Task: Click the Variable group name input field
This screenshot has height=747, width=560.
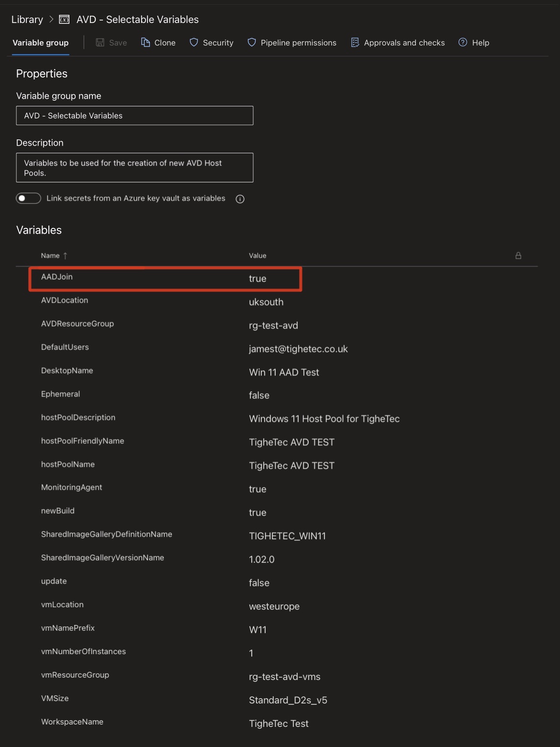Action: [134, 116]
